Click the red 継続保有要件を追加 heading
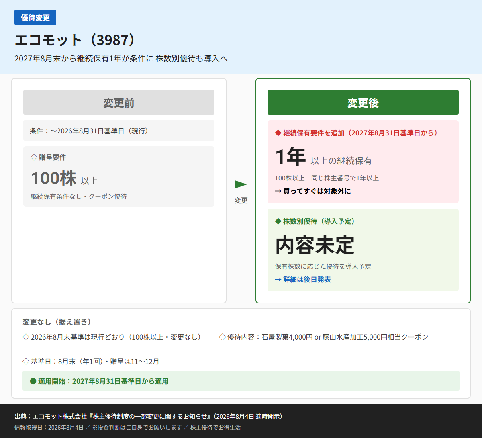Screen dimensions: 482x448 [x=357, y=133]
